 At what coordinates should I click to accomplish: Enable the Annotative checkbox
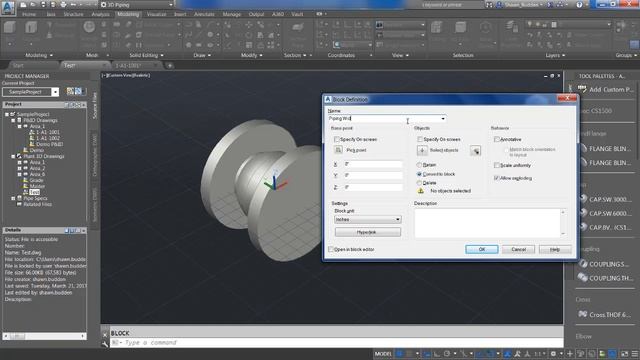click(497, 140)
